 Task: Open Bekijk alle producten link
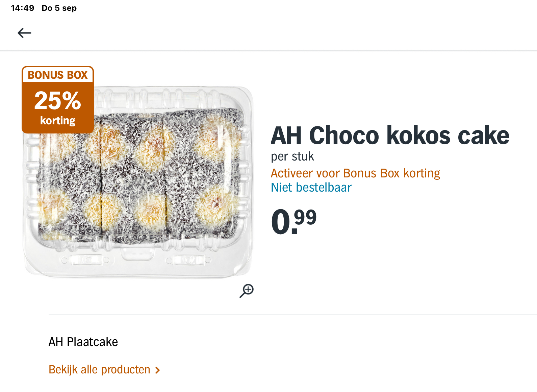click(x=99, y=370)
